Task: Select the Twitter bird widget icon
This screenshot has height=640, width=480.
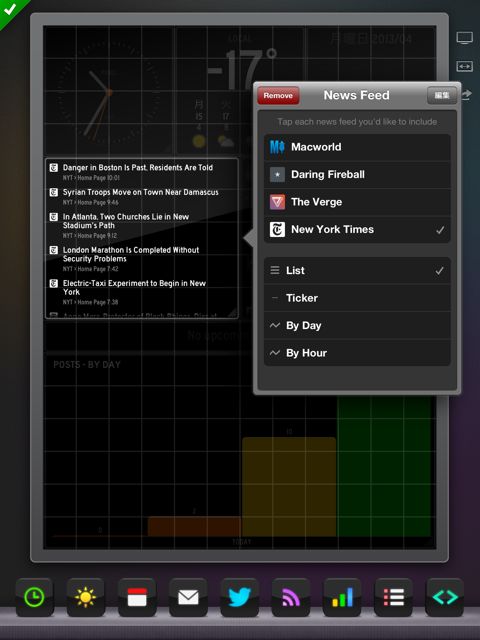Action: click(x=240, y=597)
